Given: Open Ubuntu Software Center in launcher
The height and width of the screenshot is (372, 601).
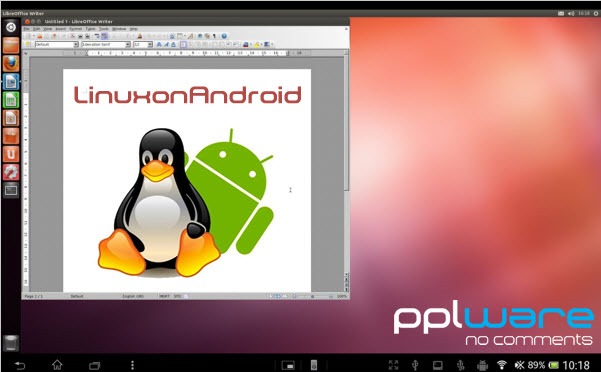Looking at the screenshot, I should tap(11, 136).
